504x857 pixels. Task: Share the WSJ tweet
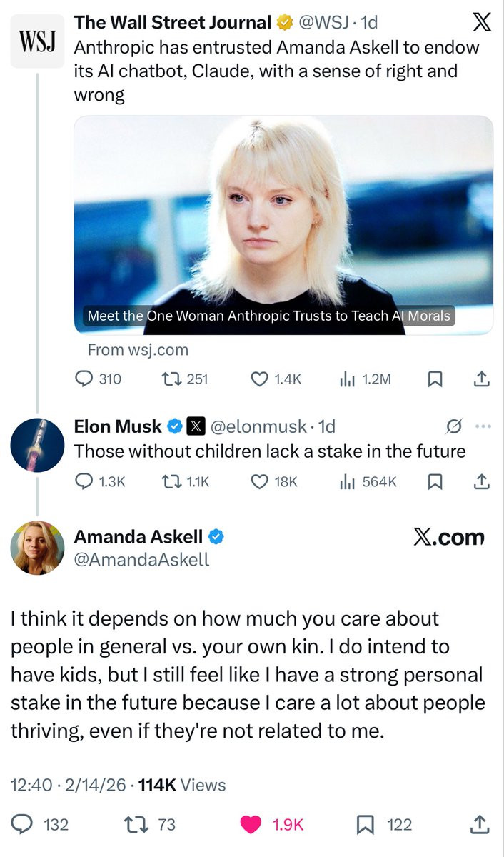[482, 379]
